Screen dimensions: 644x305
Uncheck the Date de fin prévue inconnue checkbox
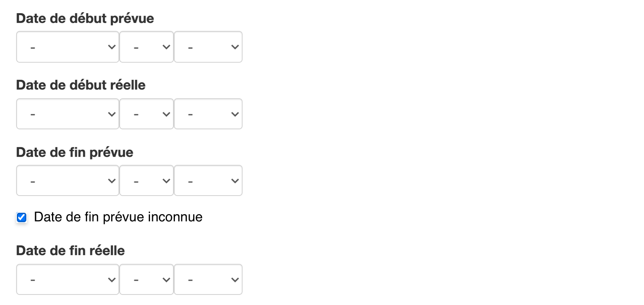coord(22,218)
